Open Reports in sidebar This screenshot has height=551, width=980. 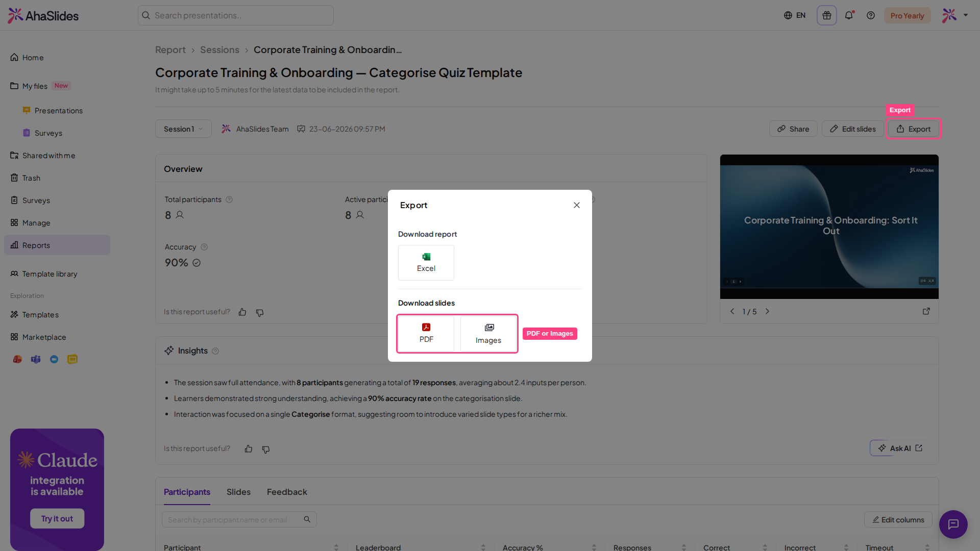[x=57, y=245]
